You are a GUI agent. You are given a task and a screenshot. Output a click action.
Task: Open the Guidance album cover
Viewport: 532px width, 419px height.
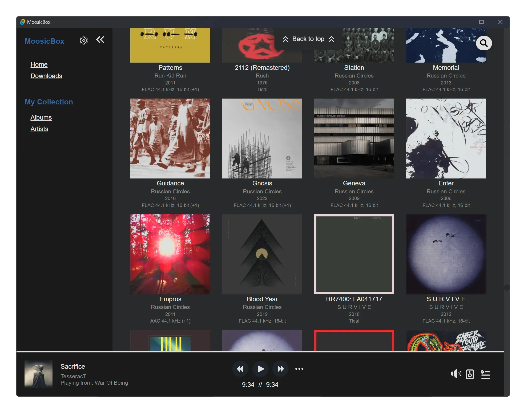click(x=170, y=139)
